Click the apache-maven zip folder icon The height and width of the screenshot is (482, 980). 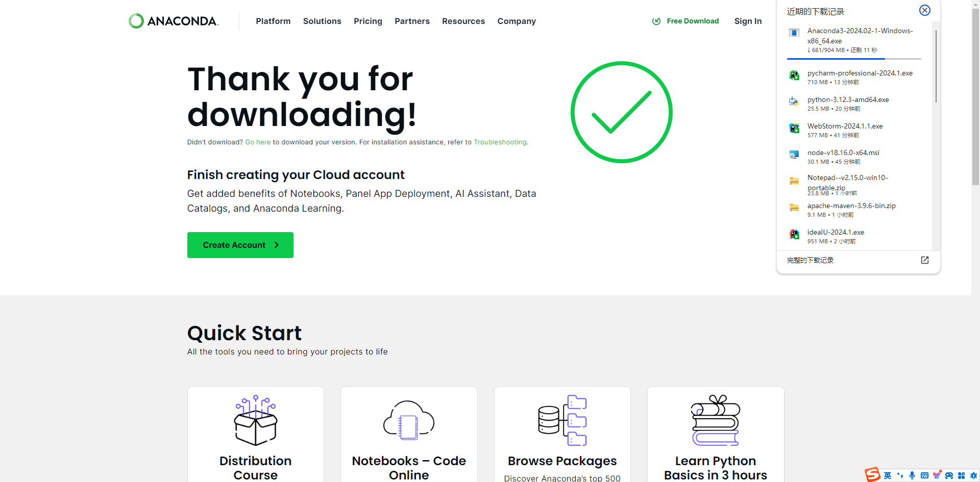[794, 208]
